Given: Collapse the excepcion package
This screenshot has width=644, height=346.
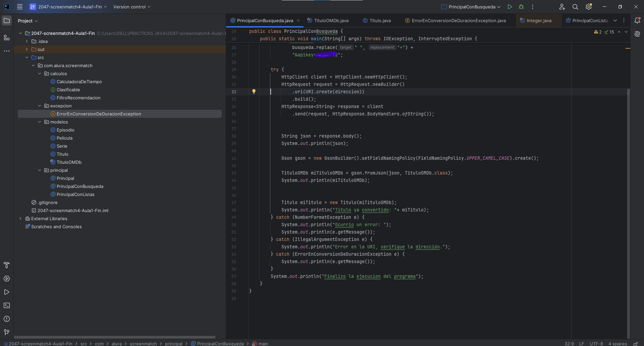Looking at the screenshot, I should (40, 106).
